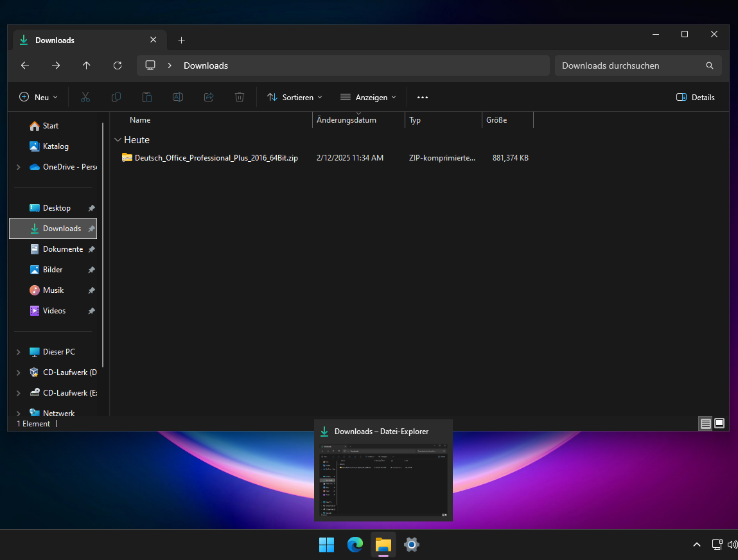Click the Share icon in toolbar
This screenshot has width=738, height=560.
209,97
